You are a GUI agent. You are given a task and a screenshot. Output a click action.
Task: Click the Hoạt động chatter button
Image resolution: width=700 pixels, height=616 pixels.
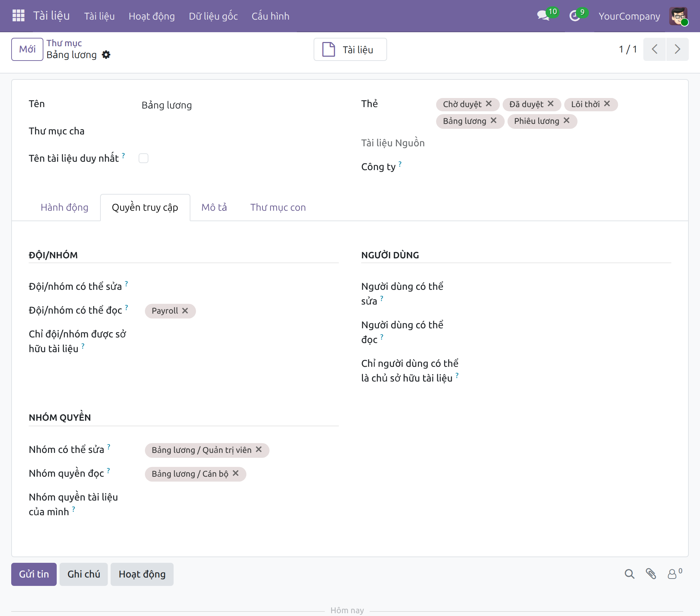click(142, 574)
